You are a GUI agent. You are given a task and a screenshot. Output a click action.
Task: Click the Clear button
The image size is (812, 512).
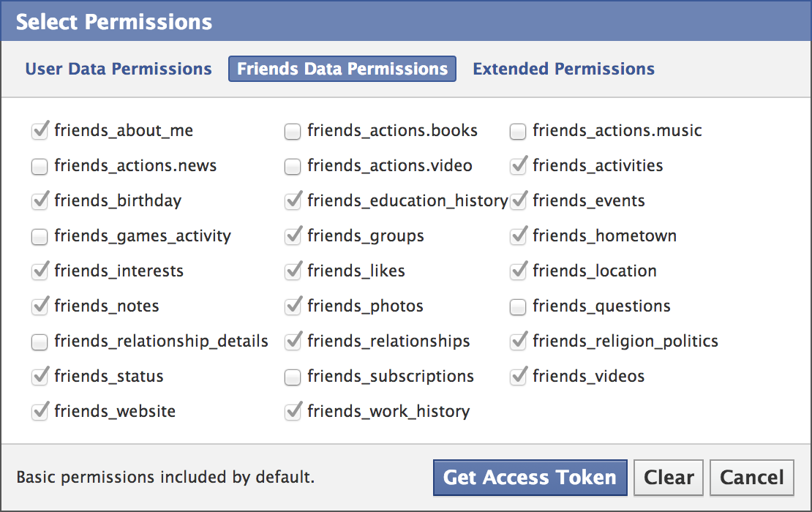(x=669, y=478)
